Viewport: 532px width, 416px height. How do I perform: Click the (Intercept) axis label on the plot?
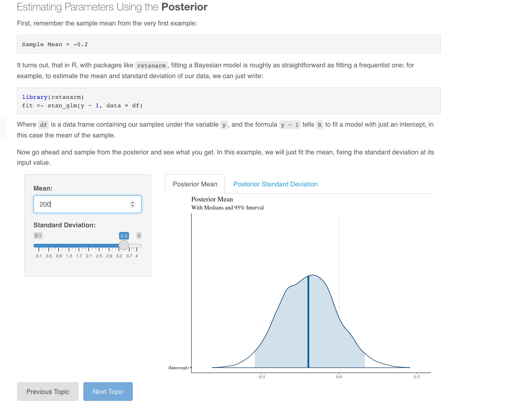pos(179,368)
